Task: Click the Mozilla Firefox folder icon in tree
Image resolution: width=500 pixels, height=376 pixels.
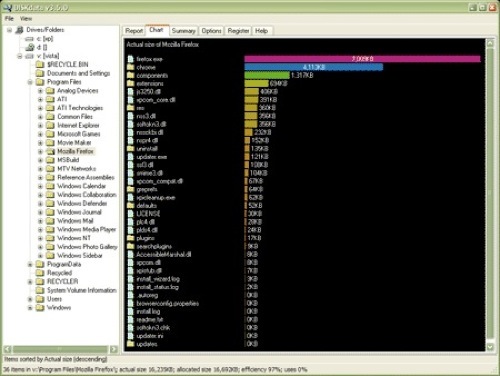Action: [50, 151]
